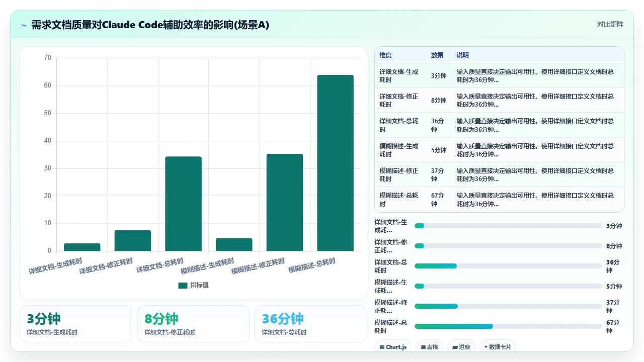Click the 模糊描述-总耗时 x-axis label under the chart
This screenshot has height=362, width=644.
click(312, 265)
